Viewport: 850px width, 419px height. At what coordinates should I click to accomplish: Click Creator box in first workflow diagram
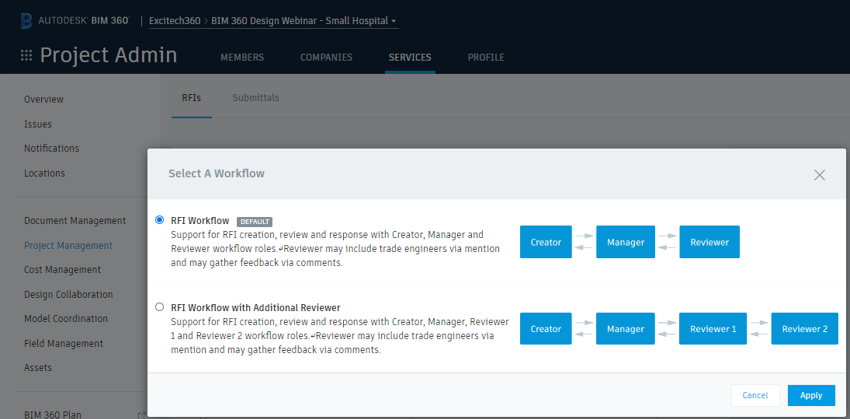(545, 242)
